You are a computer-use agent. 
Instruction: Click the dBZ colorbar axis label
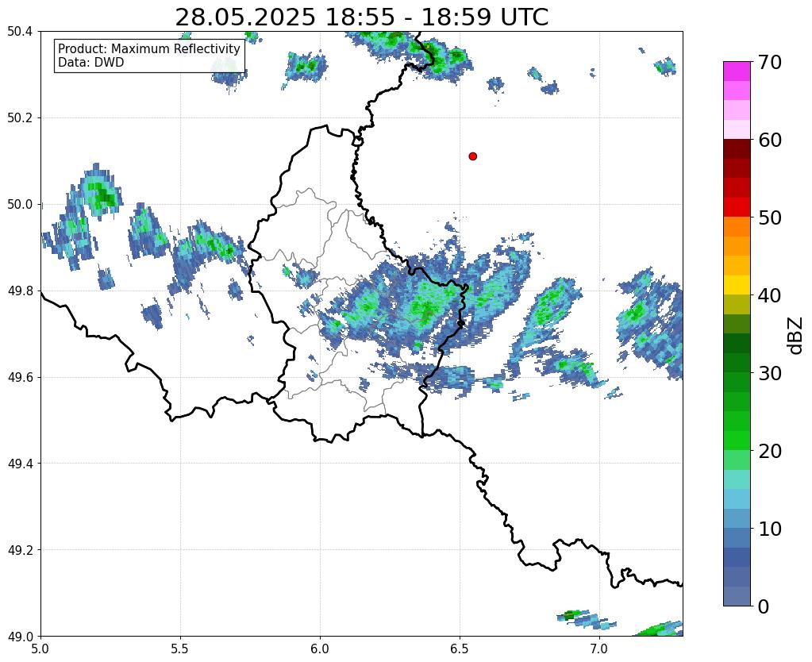[x=796, y=336]
